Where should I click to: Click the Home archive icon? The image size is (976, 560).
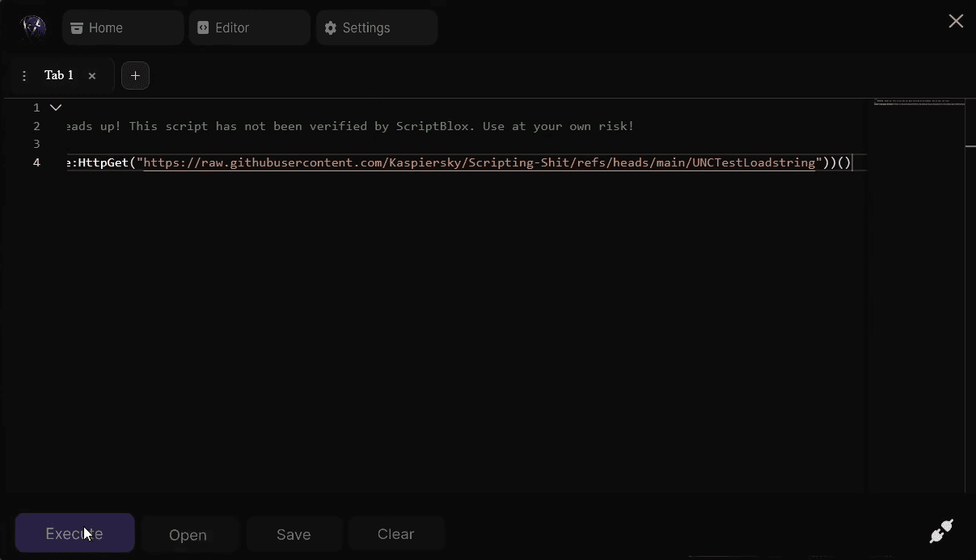77,27
